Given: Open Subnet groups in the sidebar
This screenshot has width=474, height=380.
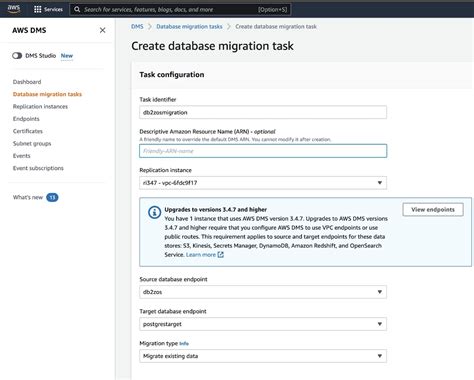Looking at the screenshot, I should (x=32, y=143).
